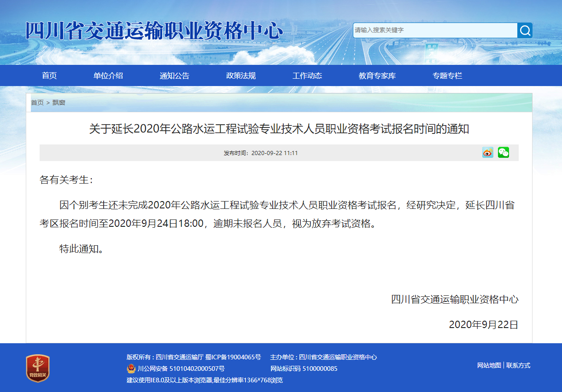Click the magnifier search icon button
562x392 pixels.
[525, 30]
